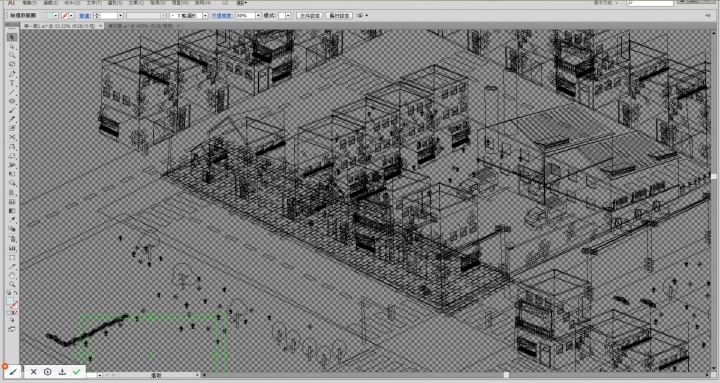This screenshot has width=720, height=383.
Task: Open the zoom level dropdown in status bar
Action: click(100, 375)
